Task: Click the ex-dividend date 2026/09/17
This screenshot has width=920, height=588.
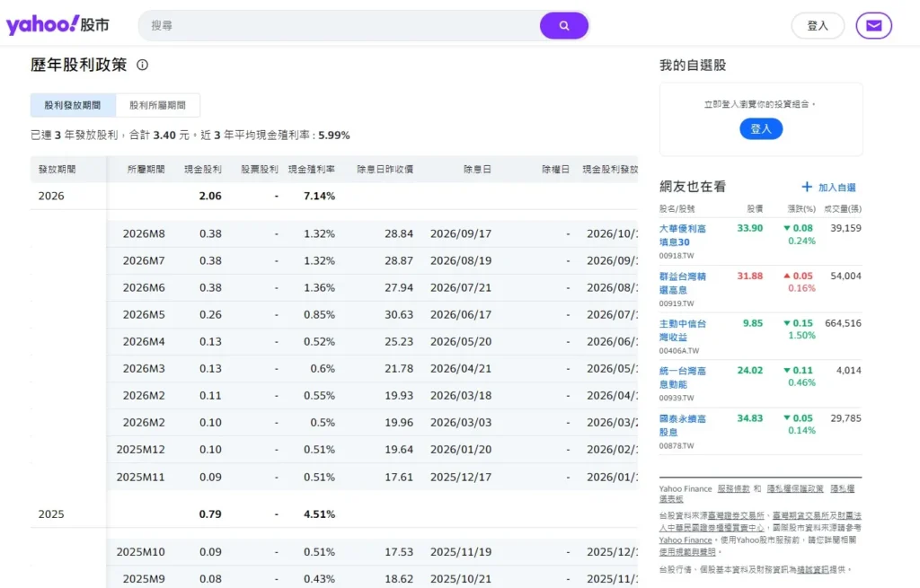Action: pos(461,234)
